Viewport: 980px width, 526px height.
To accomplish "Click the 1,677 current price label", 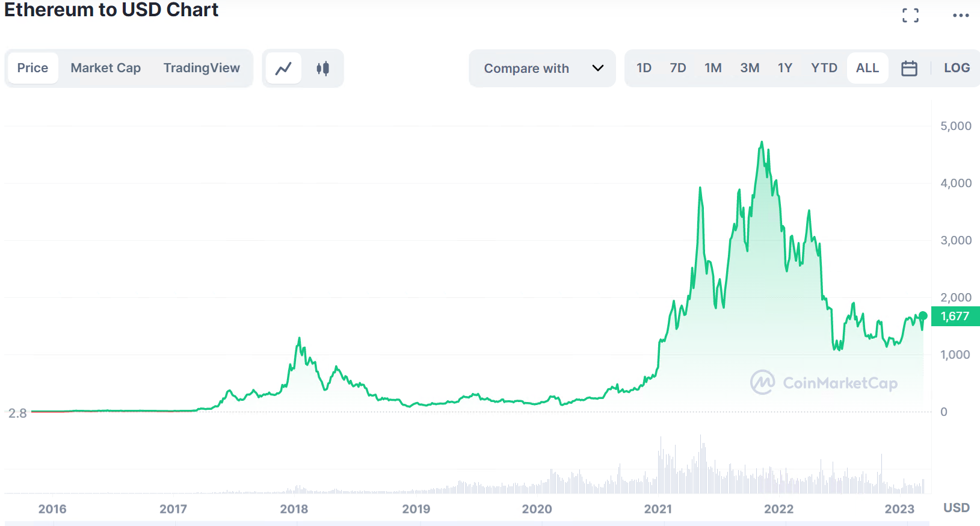I will (955, 317).
